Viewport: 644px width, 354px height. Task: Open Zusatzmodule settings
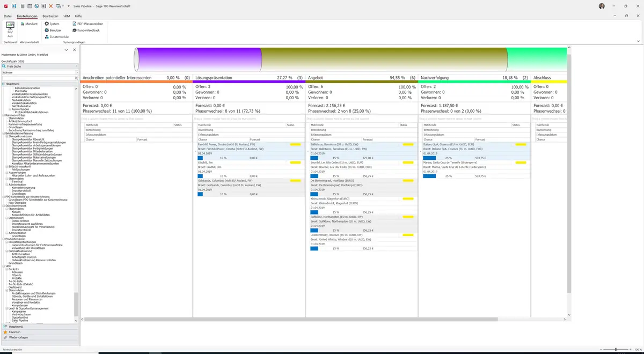tap(56, 36)
